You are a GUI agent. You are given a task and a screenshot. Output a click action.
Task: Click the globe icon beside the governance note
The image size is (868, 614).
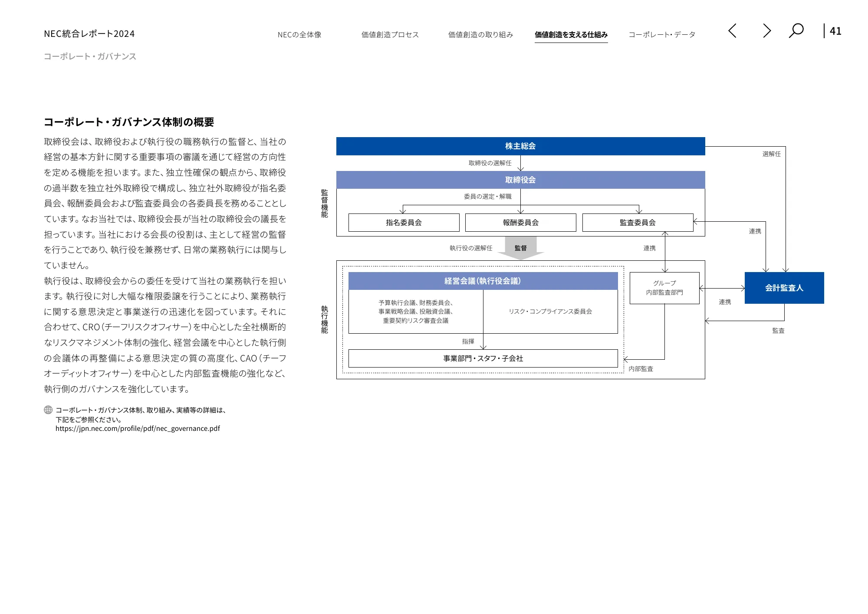pyautogui.click(x=47, y=410)
